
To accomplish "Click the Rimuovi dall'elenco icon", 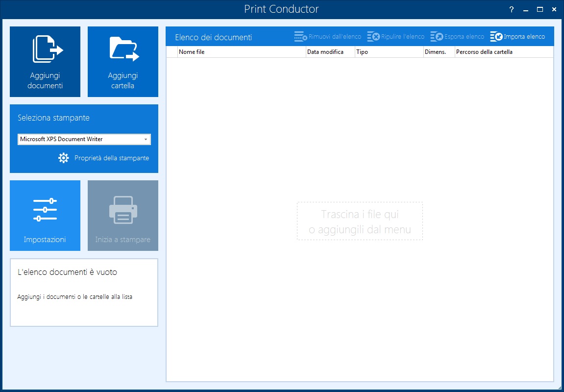I will [301, 37].
